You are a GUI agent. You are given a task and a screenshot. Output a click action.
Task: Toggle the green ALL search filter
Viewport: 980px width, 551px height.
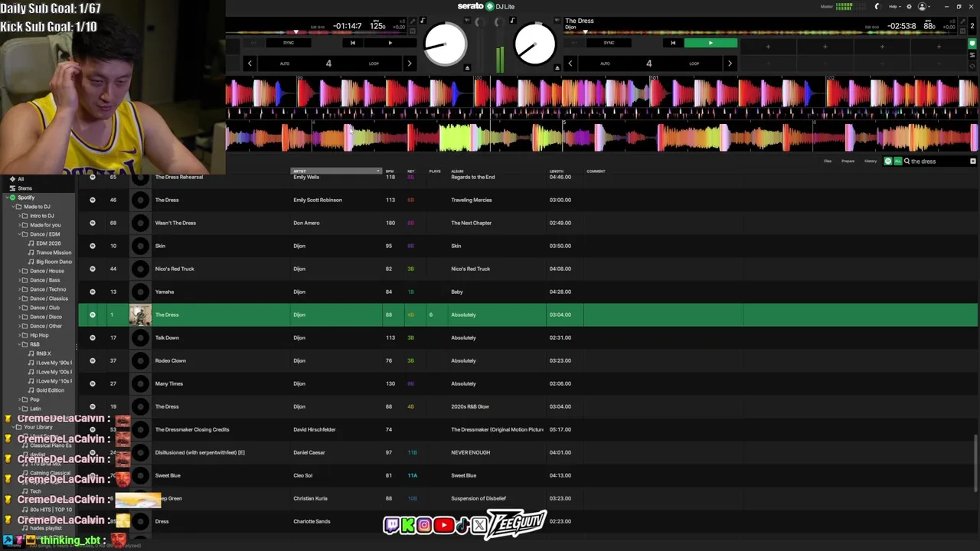point(897,161)
